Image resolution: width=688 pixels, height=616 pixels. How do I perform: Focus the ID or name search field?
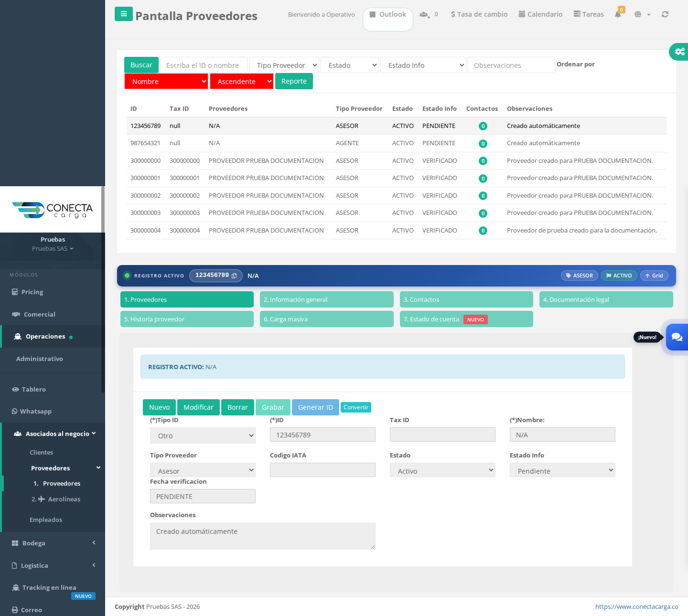point(204,65)
